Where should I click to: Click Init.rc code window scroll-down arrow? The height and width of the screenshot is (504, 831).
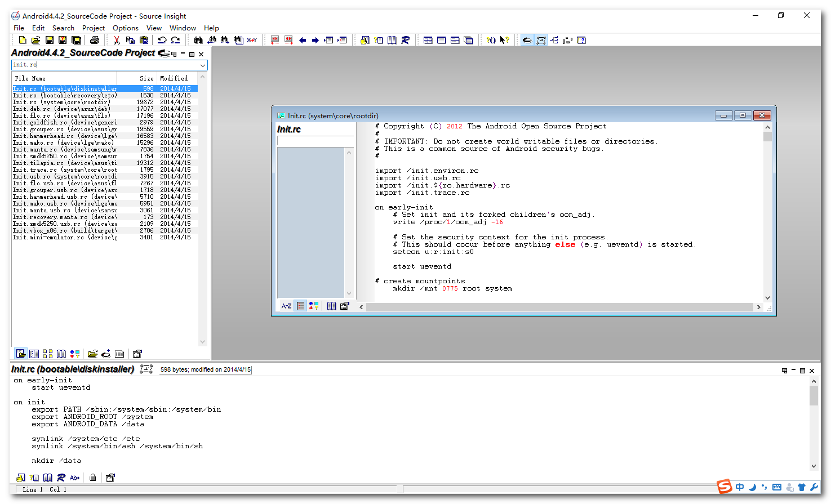[x=767, y=298]
